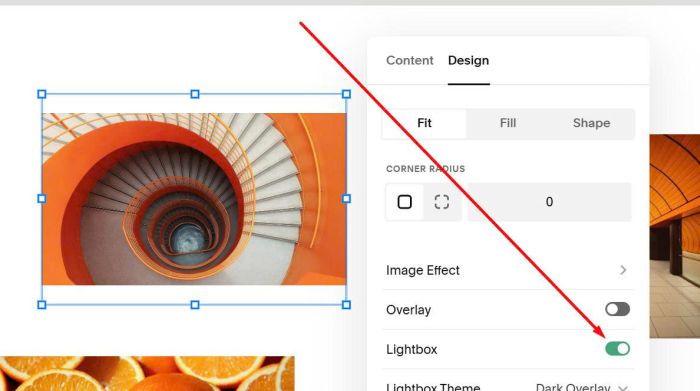Choose the Fit image mode

[424, 123]
